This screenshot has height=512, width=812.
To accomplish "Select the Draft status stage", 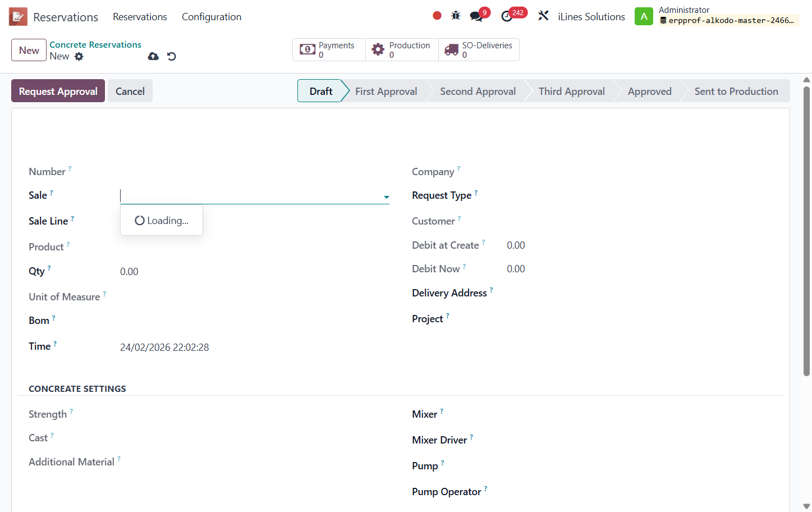I will click(x=321, y=91).
